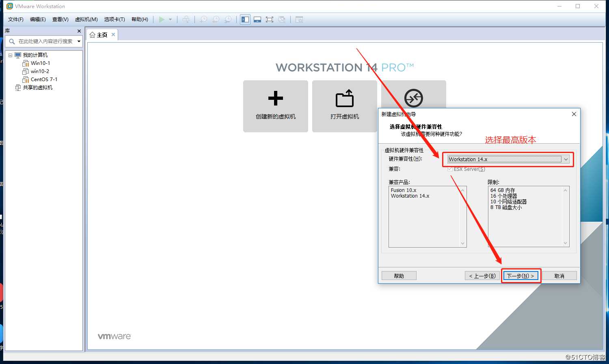Select the CentOS 7-1 virtual machine
This screenshot has height=364, width=609.
click(44, 80)
